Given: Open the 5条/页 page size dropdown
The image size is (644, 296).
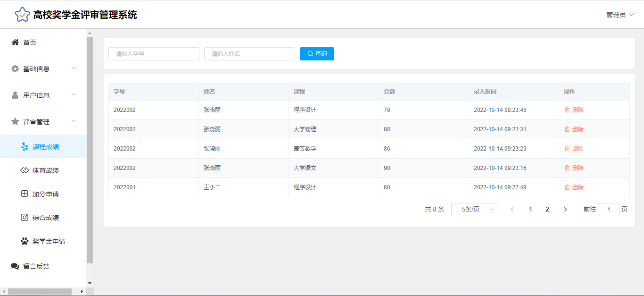Looking at the screenshot, I should click(x=474, y=210).
